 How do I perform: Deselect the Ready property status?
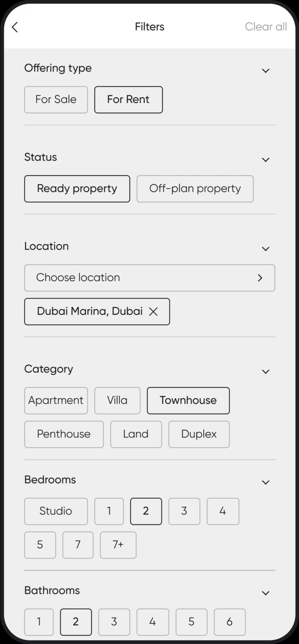[x=77, y=189]
